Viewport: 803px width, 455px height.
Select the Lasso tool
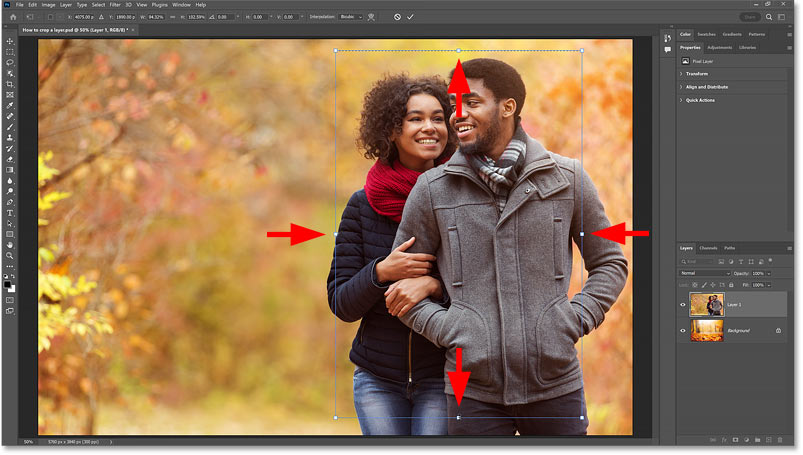pos(10,63)
